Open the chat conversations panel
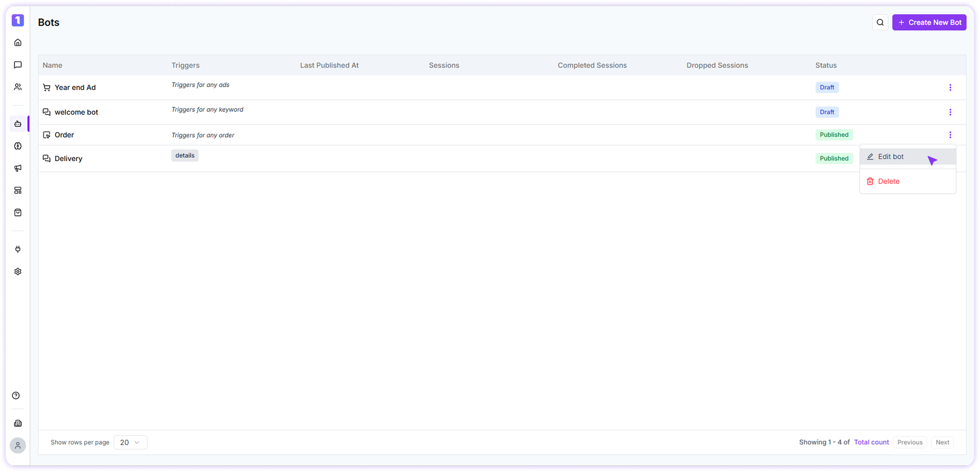 pos(18,65)
